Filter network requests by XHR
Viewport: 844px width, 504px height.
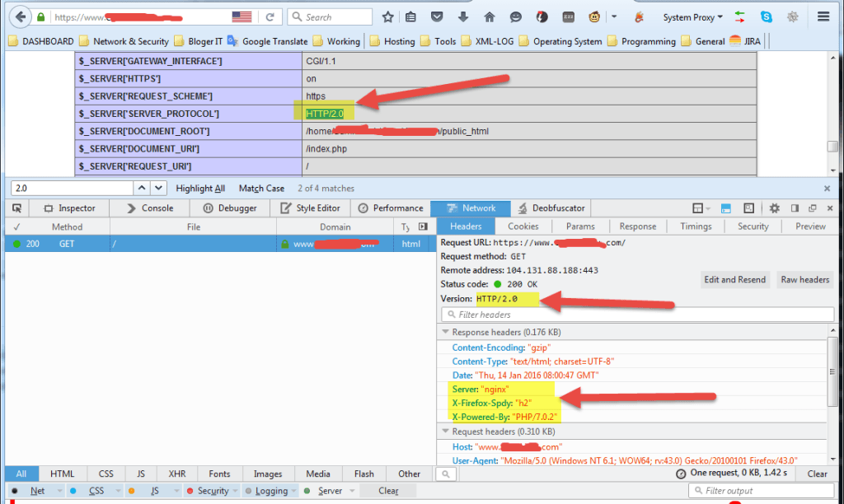click(x=177, y=474)
